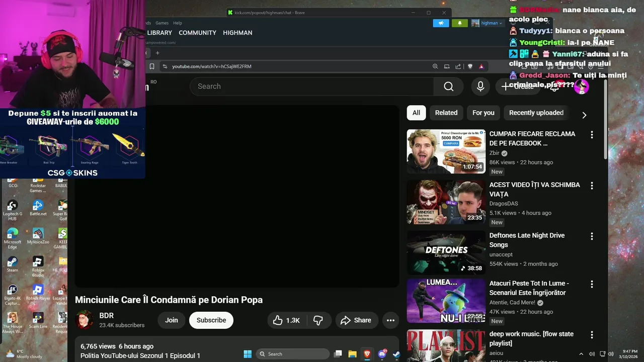This screenshot has height=362, width=644.
Task: Open the Zbir Facebook ads video thumbnail
Action: (446, 151)
